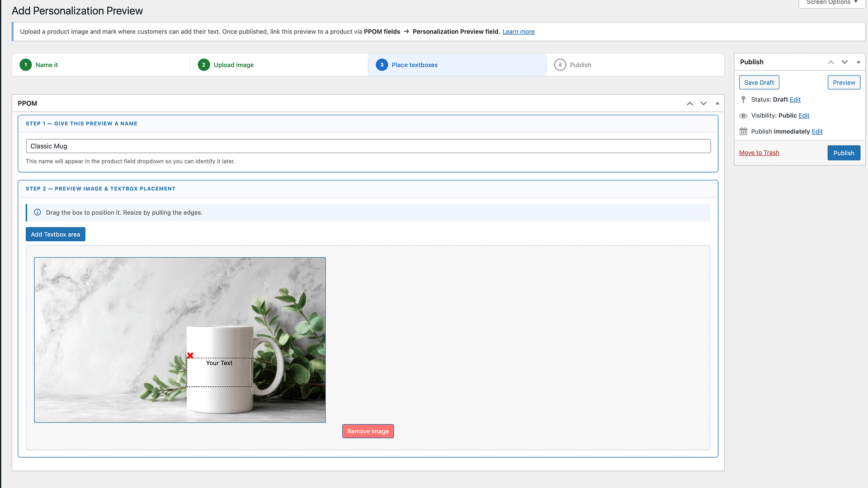Click the Remove image button
The height and width of the screenshot is (488, 868).
click(368, 432)
